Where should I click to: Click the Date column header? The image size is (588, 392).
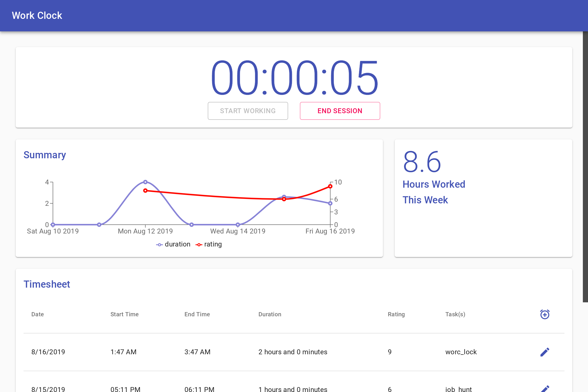[x=37, y=314]
